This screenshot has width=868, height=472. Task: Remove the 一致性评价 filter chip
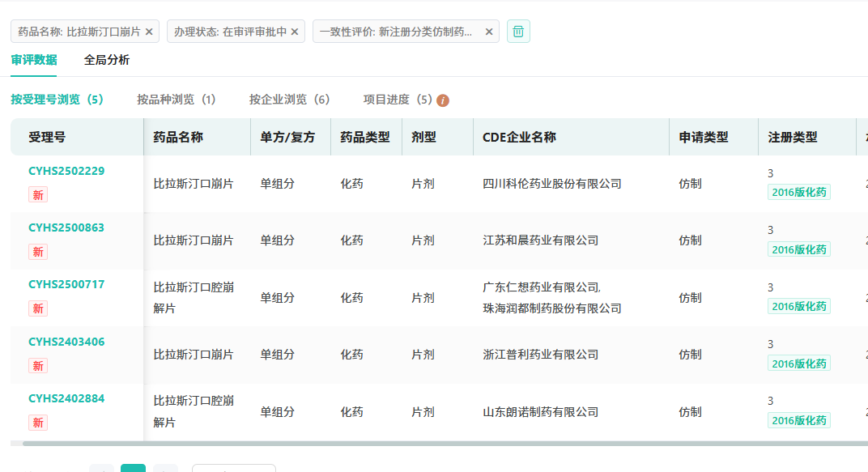(x=489, y=32)
